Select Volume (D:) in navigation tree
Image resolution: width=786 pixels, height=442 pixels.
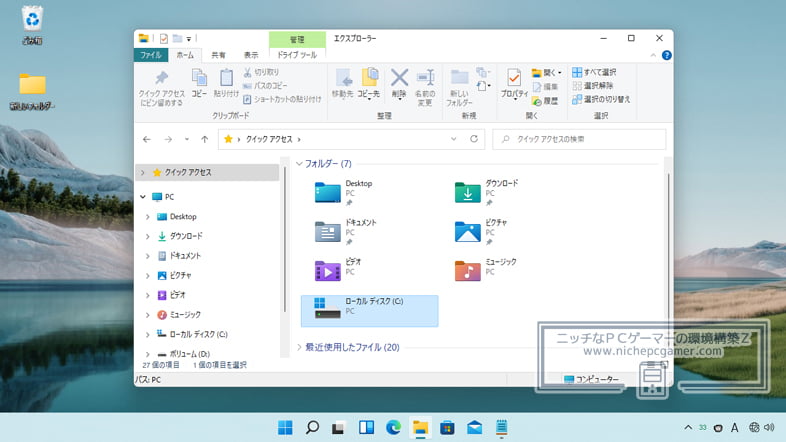pos(183,354)
